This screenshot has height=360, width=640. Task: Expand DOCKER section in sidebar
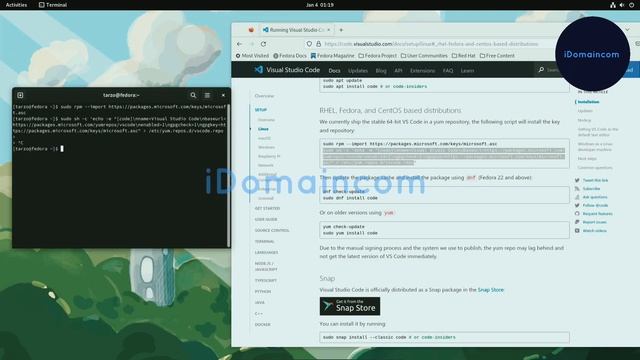point(263,325)
